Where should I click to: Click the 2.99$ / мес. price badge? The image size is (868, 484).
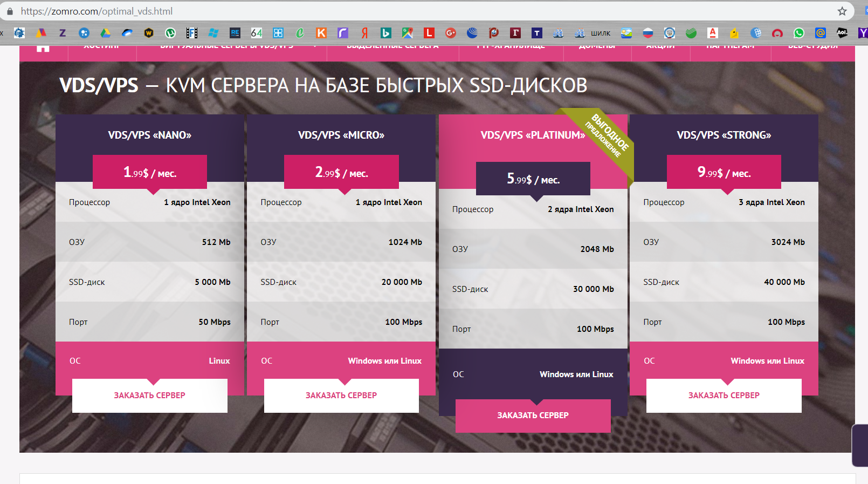(341, 172)
